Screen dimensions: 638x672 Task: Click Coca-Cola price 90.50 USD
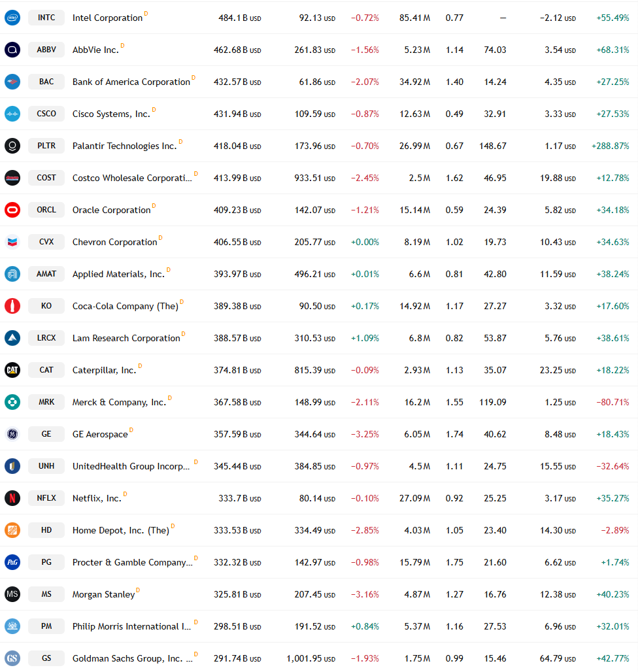coord(317,306)
